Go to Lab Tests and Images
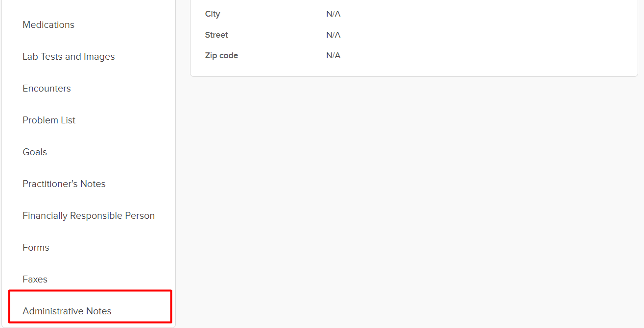The width and height of the screenshot is (644, 328). point(69,57)
